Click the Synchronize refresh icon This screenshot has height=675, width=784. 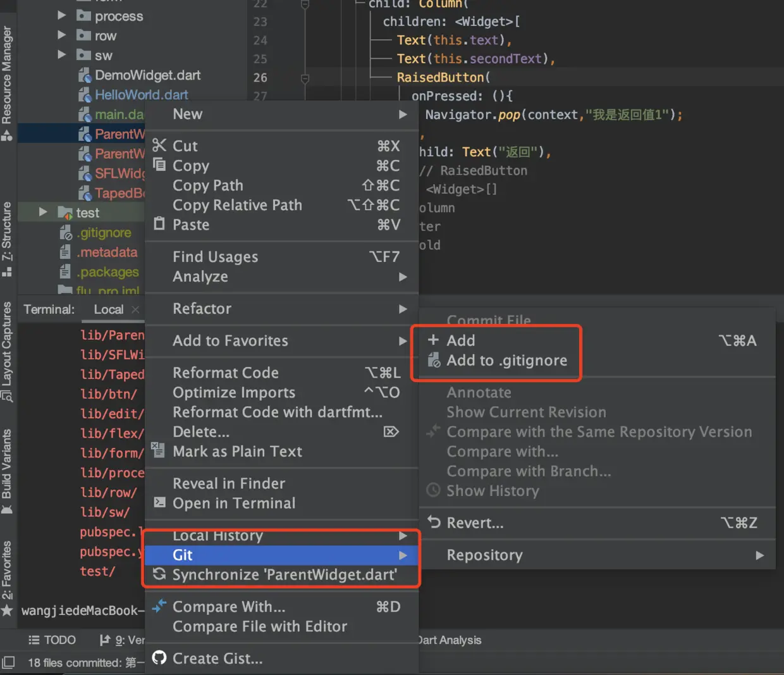click(159, 574)
